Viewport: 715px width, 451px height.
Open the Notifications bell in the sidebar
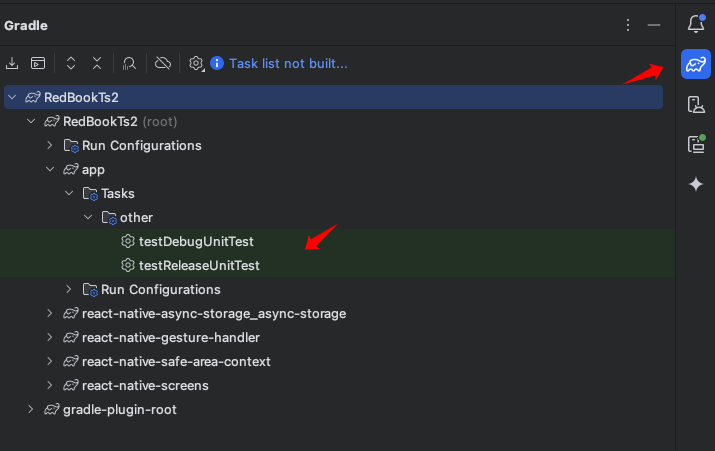[x=696, y=24]
